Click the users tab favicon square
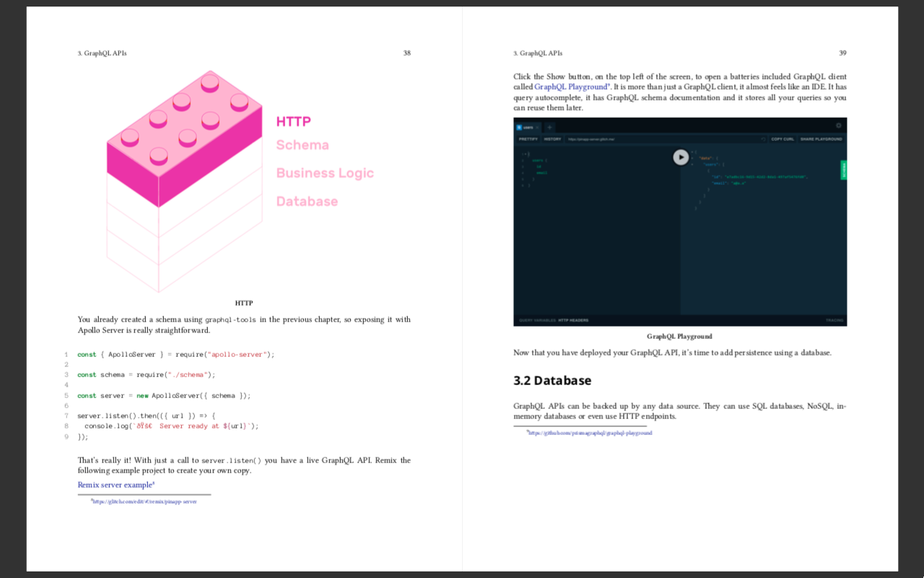The image size is (924, 578). (519, 127)
